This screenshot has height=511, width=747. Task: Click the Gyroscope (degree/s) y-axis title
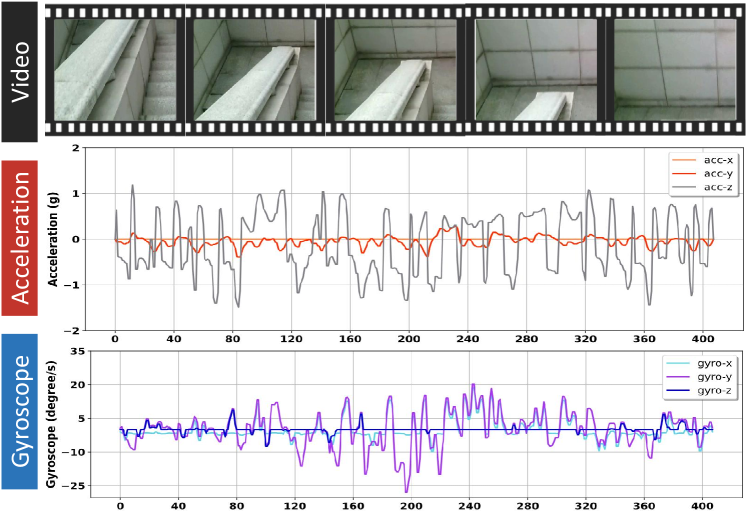pyautogui.click(x=50, y=423)
